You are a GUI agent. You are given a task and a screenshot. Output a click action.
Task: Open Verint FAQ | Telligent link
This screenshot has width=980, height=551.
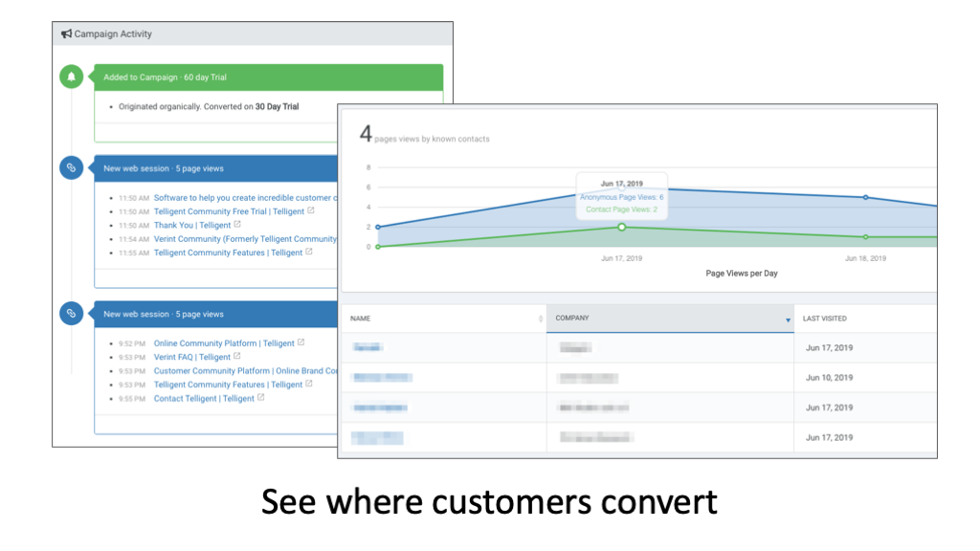[x=192, y=358]
